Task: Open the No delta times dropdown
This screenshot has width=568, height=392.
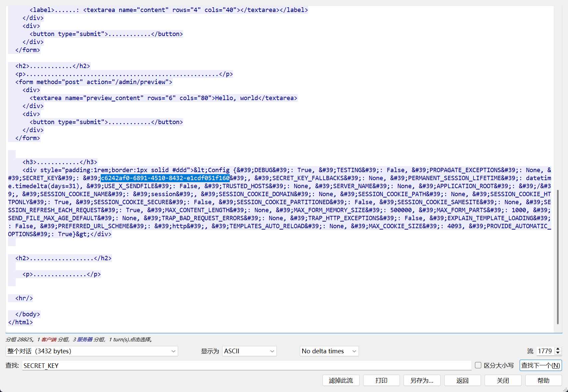Action: point(329,351)
